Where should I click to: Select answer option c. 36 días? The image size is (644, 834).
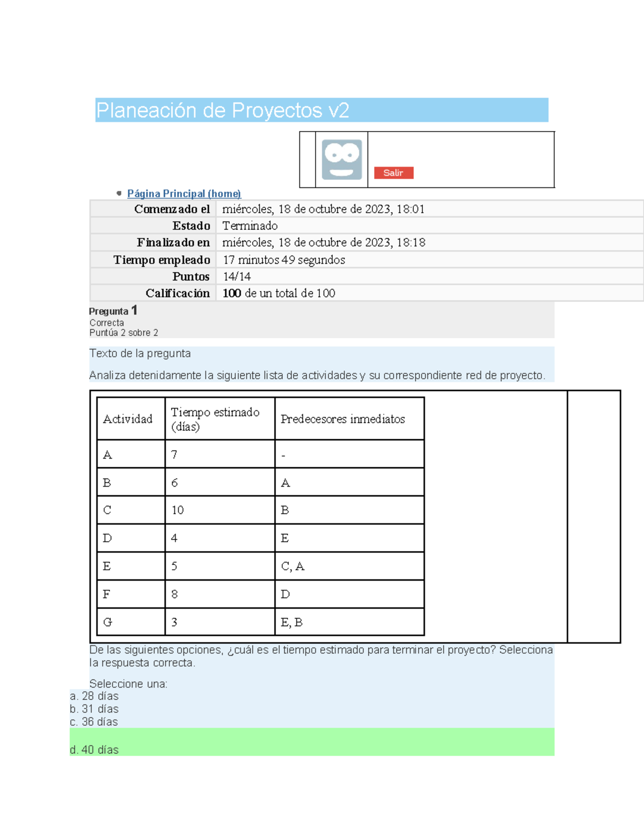click(94, 722)
